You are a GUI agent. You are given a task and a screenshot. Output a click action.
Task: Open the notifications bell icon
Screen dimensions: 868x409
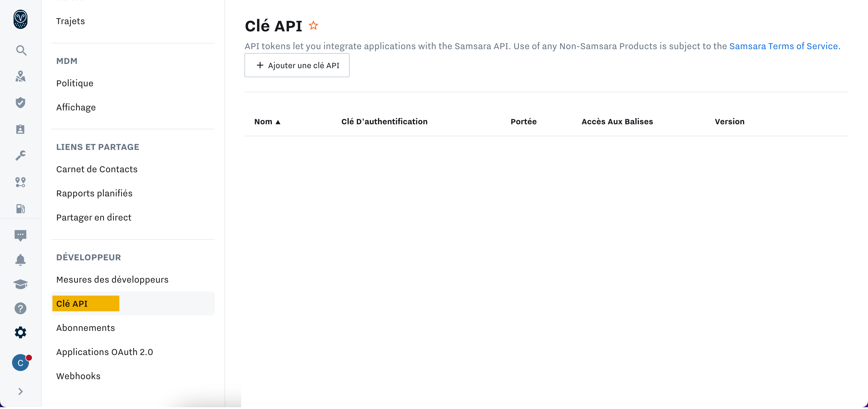coord(20,260)
